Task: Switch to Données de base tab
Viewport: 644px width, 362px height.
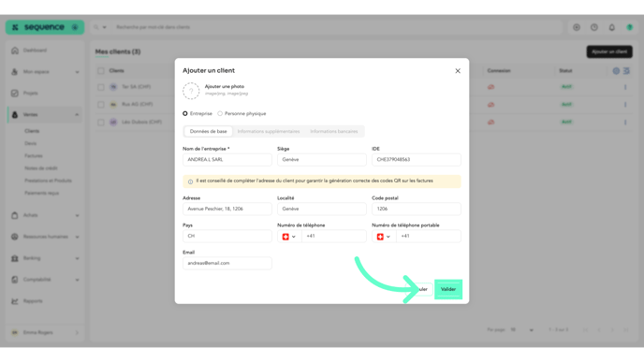Action: coord(208,131)
